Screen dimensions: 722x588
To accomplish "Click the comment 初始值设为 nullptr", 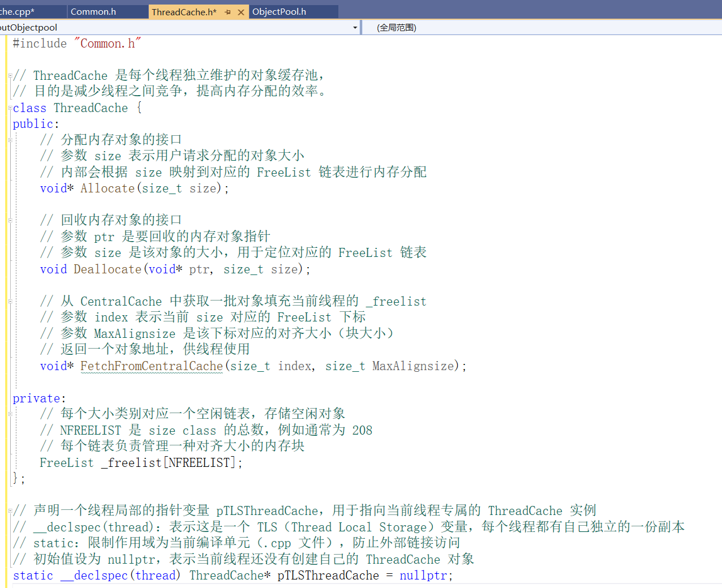I will pos(243,559).
